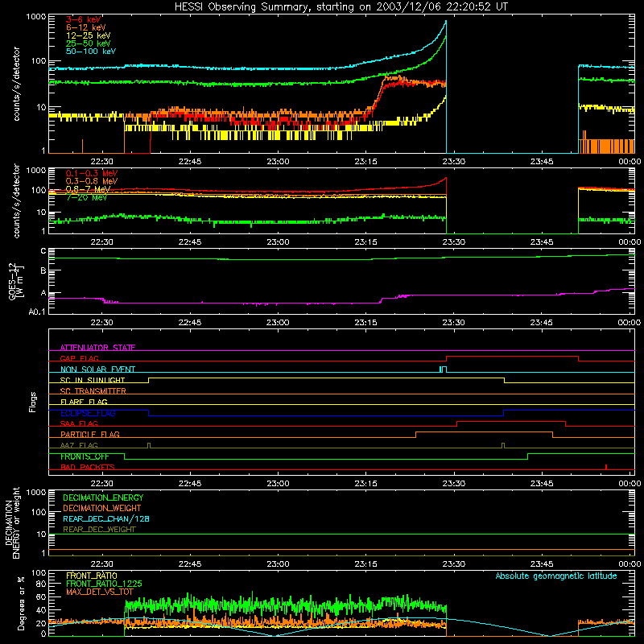Click the Degrees or % axis title
This screenshot has height=644, width=644.
click(x=21, y=603)
